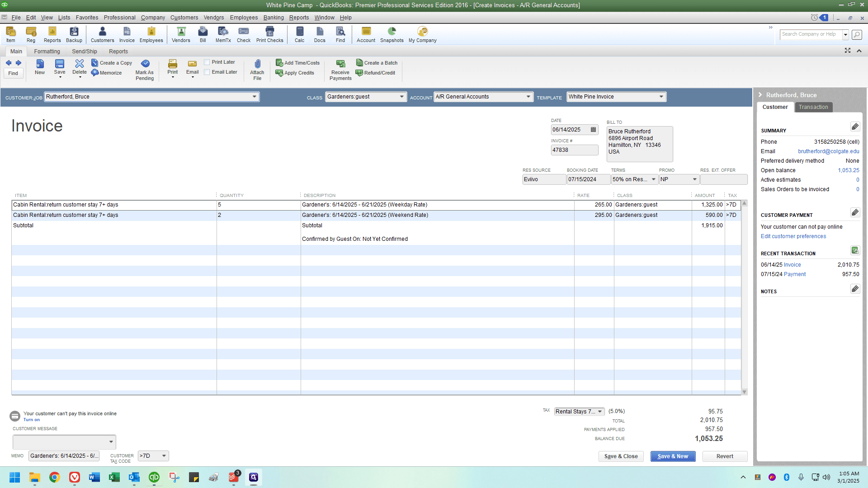Click the Backup toolbar icon
This screenshot has height=488, width=868.
(74, 34)
